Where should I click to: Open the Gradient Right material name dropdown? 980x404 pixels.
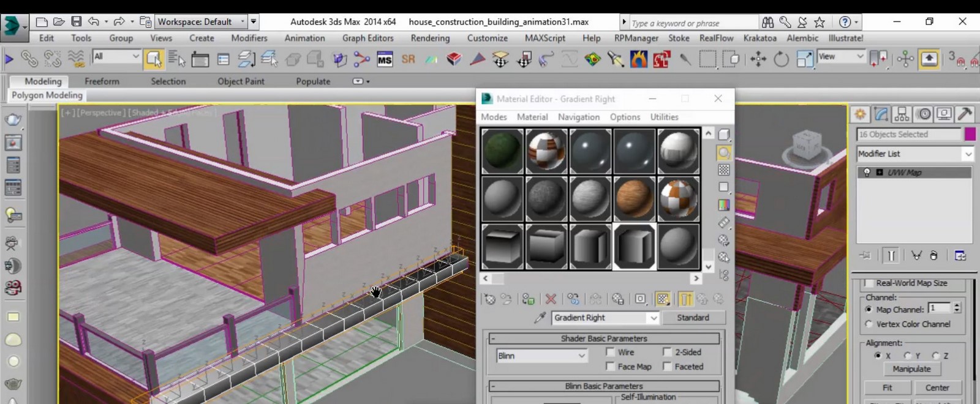pos(605,318)
